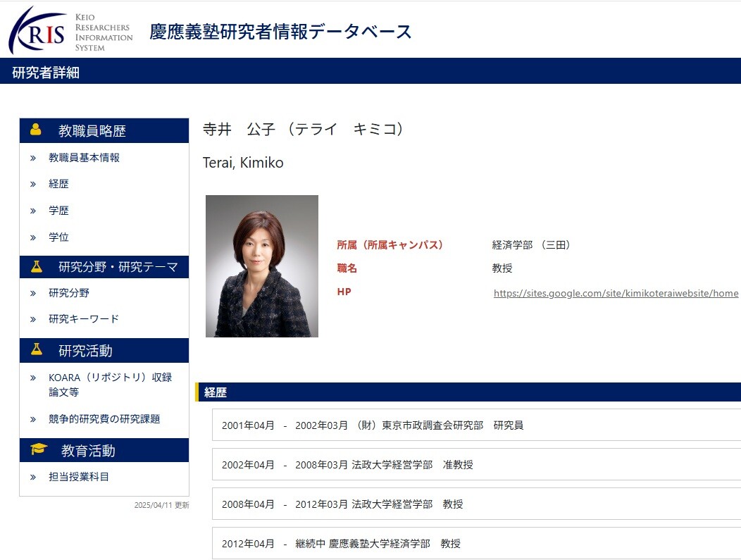Click the KRIS logo in the header
This screenshot has height=560, width=741.
point(37,31)
